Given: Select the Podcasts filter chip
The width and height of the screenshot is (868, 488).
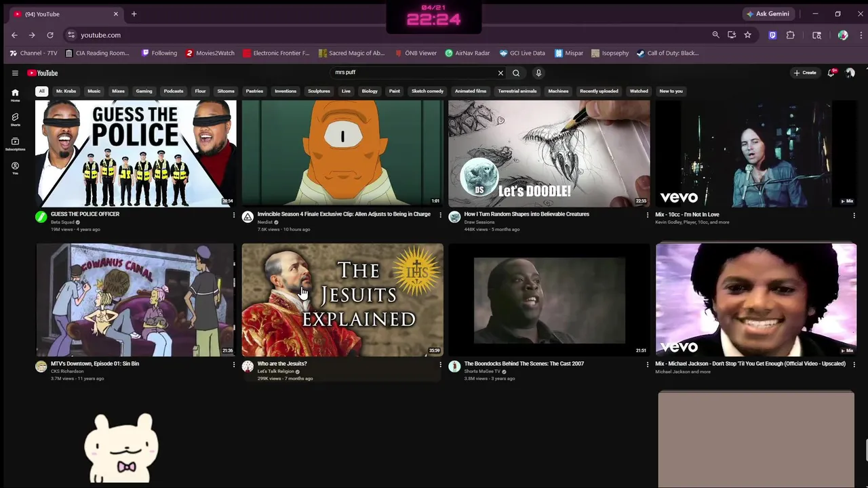Looking at the screenshot, I should (x=173, y=91).
